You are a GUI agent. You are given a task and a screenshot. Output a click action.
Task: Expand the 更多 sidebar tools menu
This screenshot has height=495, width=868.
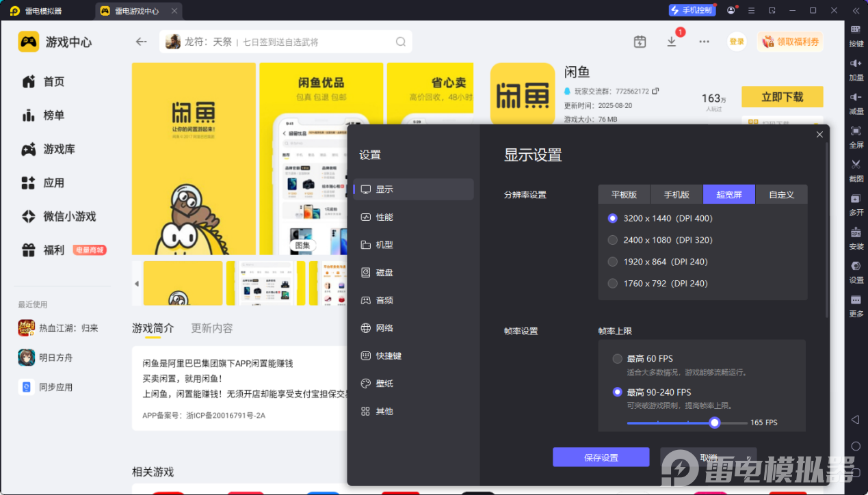point(856,301)
